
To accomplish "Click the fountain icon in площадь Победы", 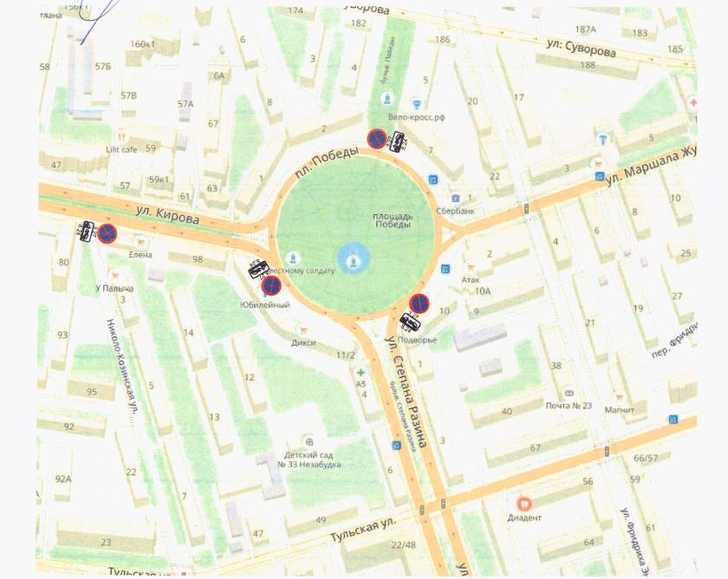I will (x=354, y=262).
